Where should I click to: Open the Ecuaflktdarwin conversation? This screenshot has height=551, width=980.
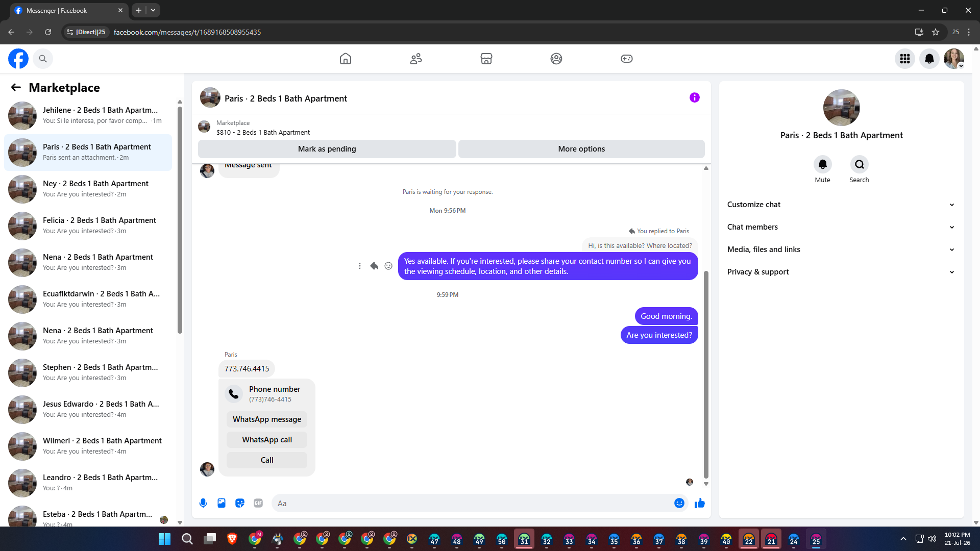88,299
